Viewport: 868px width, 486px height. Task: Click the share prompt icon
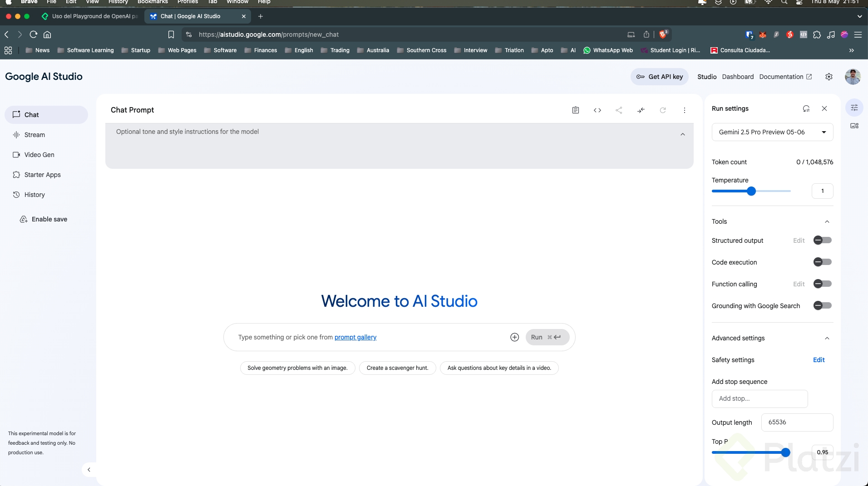click(x=619, y=110)
